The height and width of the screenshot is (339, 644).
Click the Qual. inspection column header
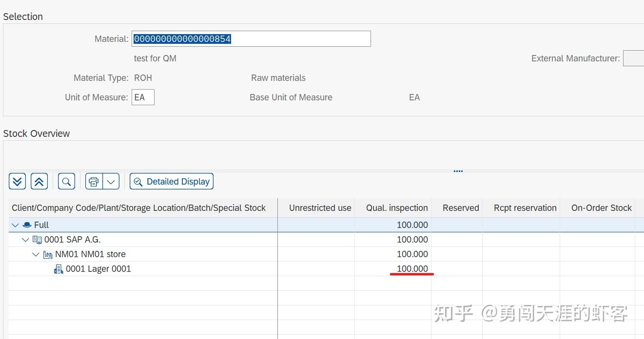(397, 207)
